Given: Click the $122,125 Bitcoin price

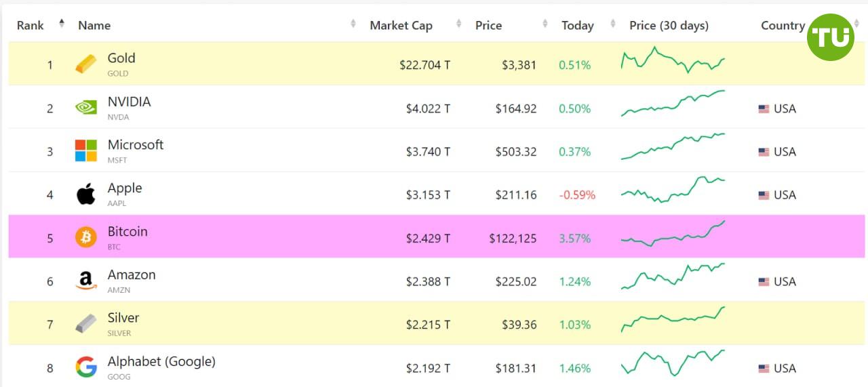Looking at the screenshot, I should pyautogui.click(x=513, y=239).
